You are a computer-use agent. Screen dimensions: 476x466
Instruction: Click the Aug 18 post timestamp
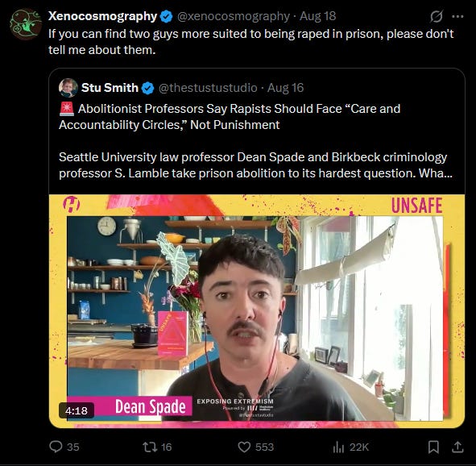(318, 16)
